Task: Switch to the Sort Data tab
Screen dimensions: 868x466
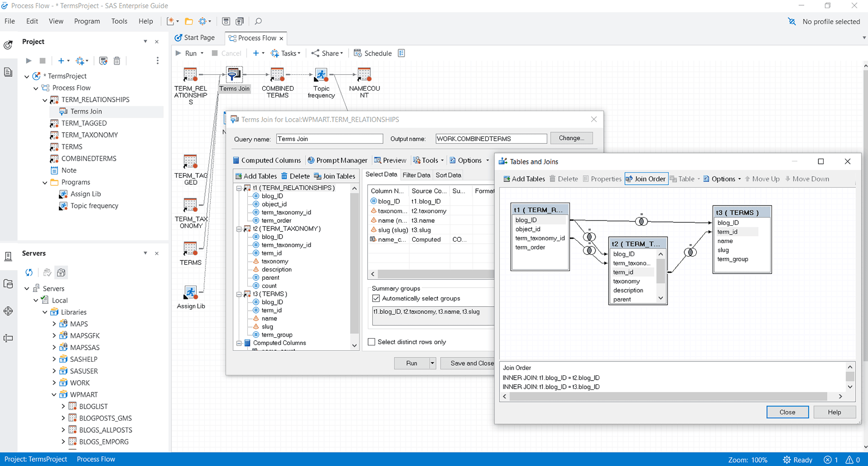Action: coord(448,175)
